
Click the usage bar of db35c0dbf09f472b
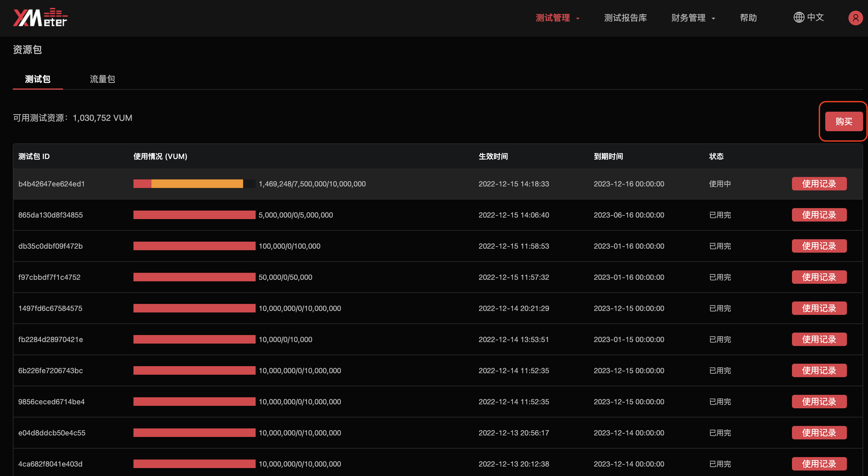pyautogui.click(x=194, y=246)
